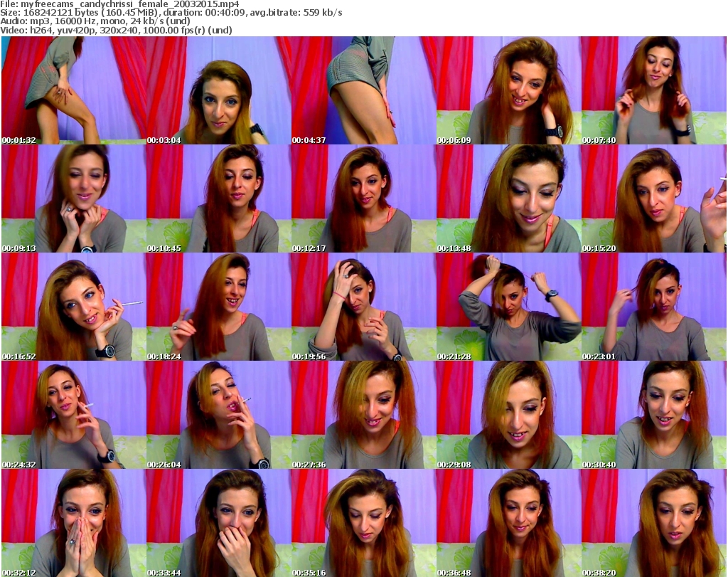
Task: Select the thumbnail stamped 00:16:52
Action: pos(74,307)
